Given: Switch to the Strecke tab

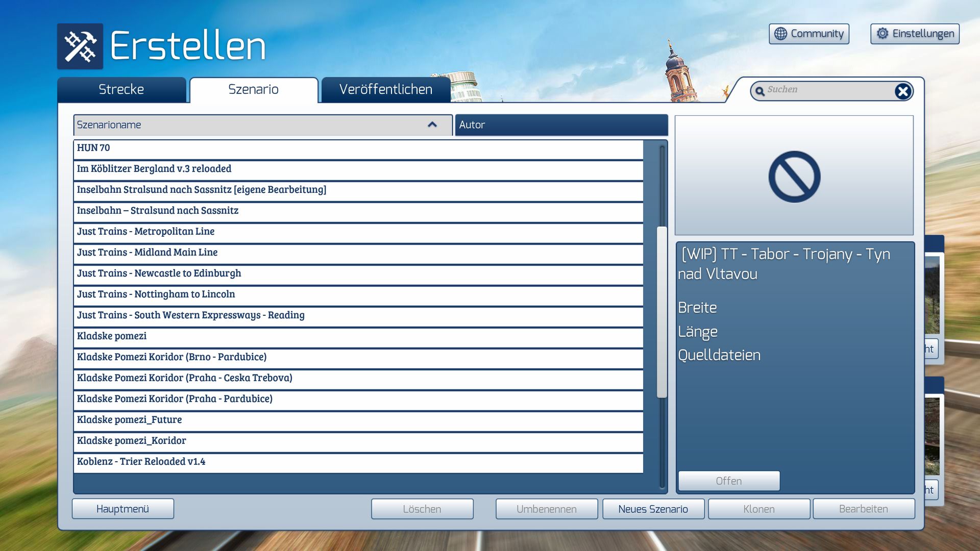Looking at the screenshot, I should [121, 90].
